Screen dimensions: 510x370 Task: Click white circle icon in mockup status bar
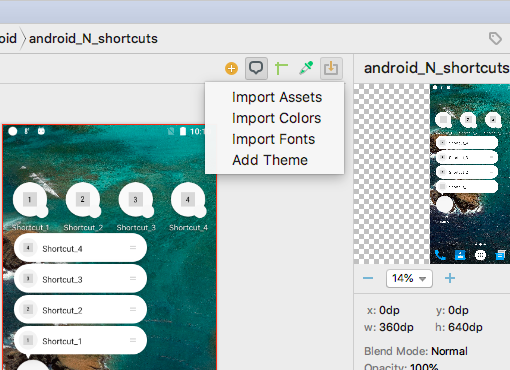(13, 131)
